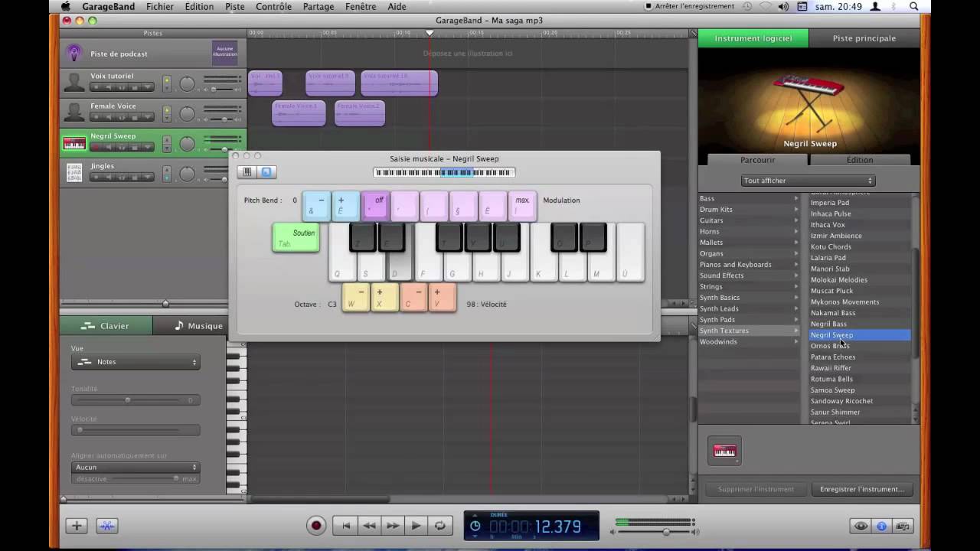Show automation triangle for Voix tutoriel track
980x551 pixels.
tap(148, 87)
